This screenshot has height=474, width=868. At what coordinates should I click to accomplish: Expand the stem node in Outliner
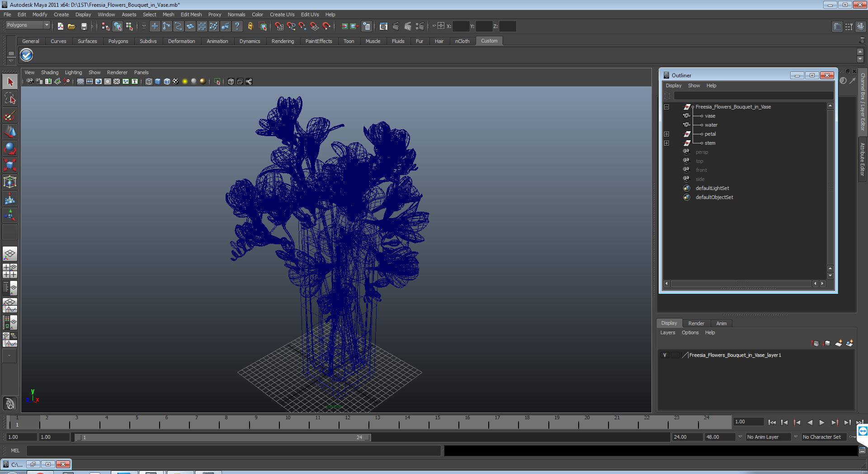point(666,143)
